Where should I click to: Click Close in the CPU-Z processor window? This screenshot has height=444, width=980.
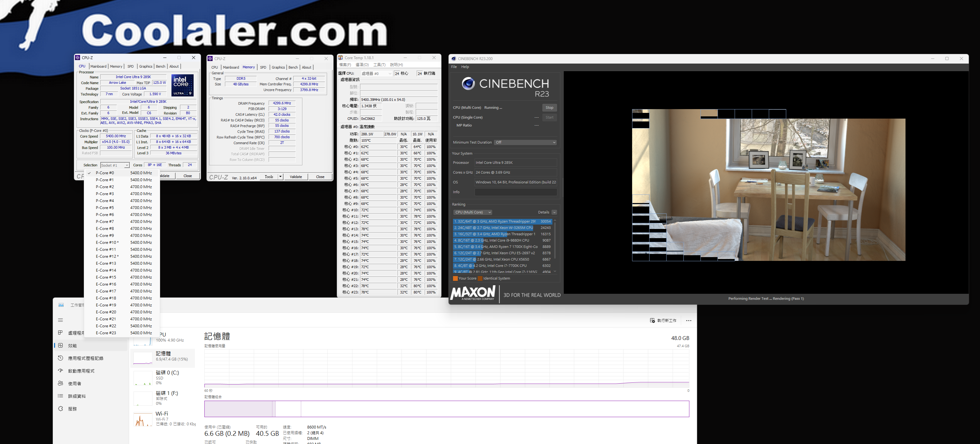(x=188, y=176)
